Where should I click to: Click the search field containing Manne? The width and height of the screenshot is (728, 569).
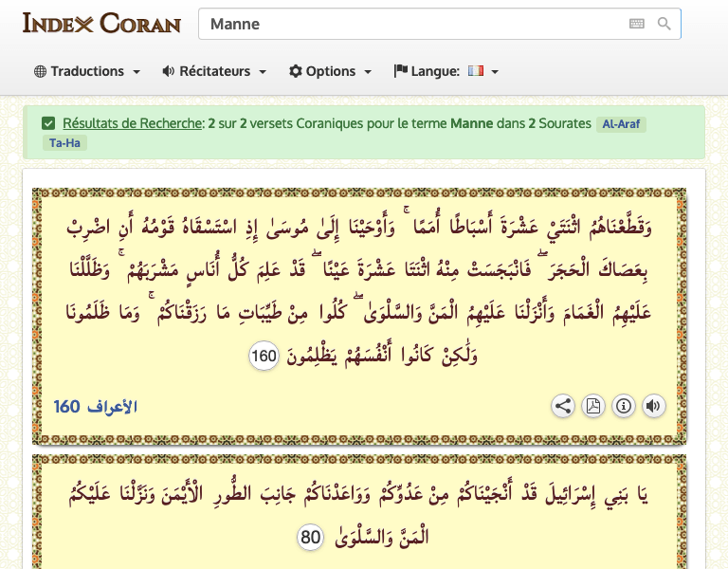[408, 24]
